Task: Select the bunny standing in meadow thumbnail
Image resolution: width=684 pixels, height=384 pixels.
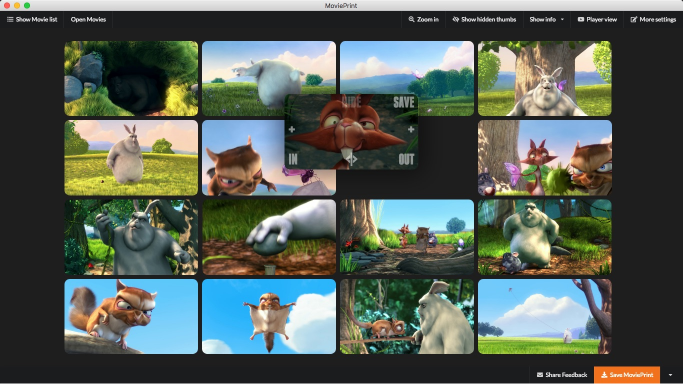Action: tap(131, 158)
